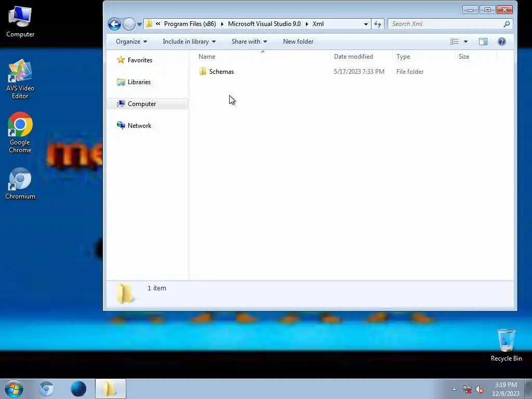Open the Include in library menu
Screen dimensions: 532x399
point(189,42)
